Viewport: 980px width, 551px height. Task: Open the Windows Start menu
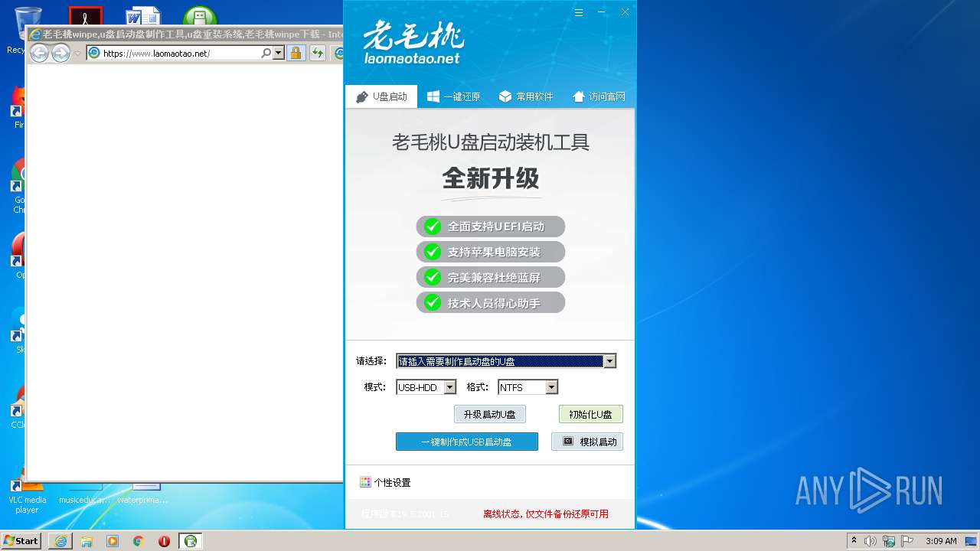click(21, 540)
